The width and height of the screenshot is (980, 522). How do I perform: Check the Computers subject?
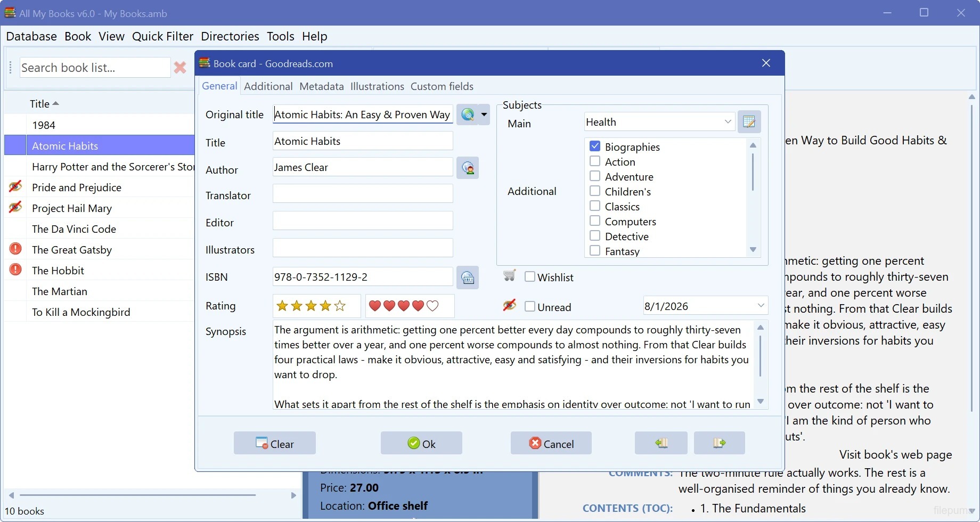[595, 221]
